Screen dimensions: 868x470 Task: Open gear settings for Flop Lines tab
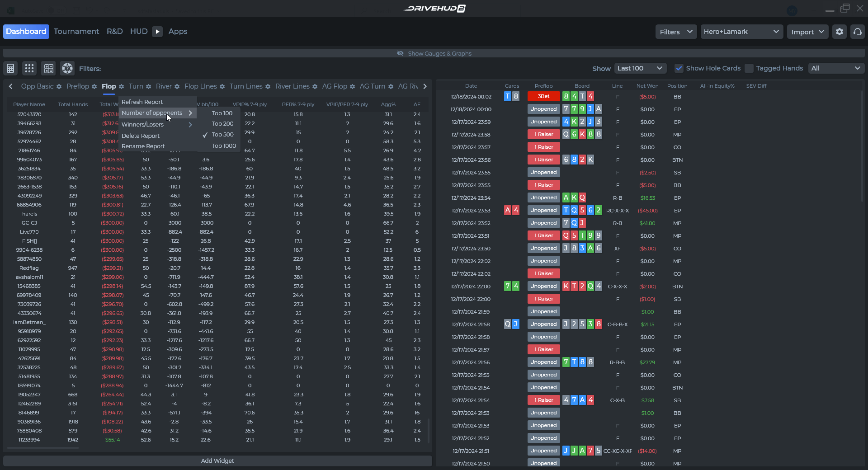pyautogui.click(x=222, y=86)
